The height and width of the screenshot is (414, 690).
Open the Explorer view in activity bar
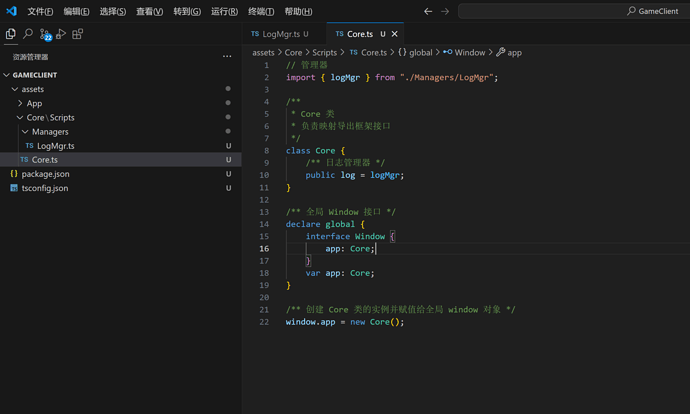[x=11, y=34]
